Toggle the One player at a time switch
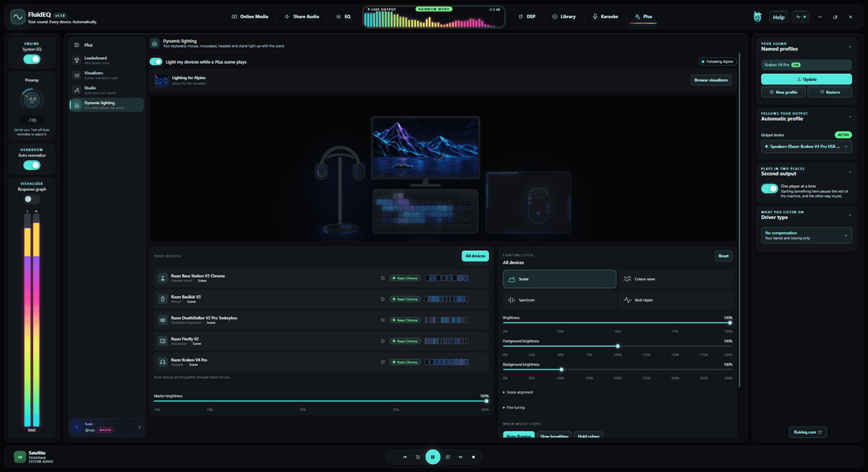This screenshot has width=868, height=472. click(x=770, y=189)
